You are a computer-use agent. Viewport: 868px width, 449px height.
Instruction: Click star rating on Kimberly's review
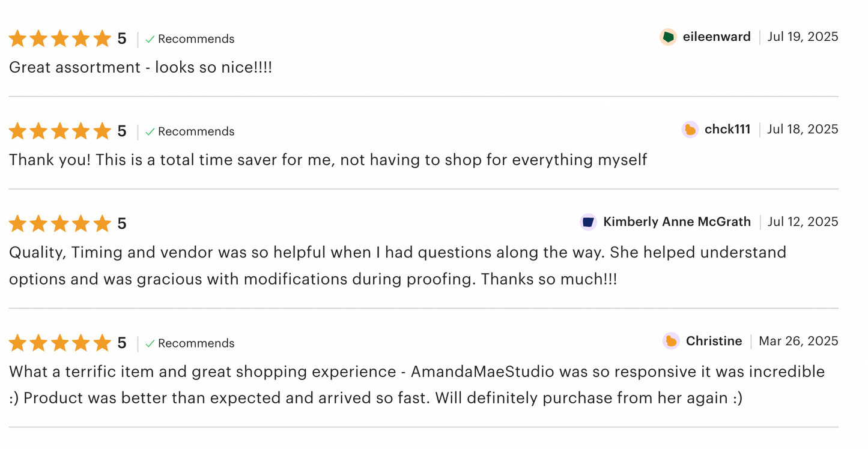(x=60, y=224)
